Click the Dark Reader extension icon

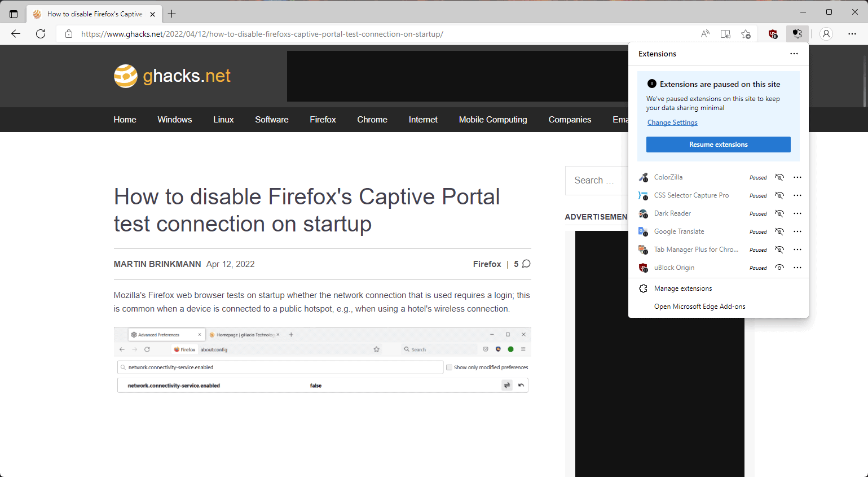click(643, 213)
